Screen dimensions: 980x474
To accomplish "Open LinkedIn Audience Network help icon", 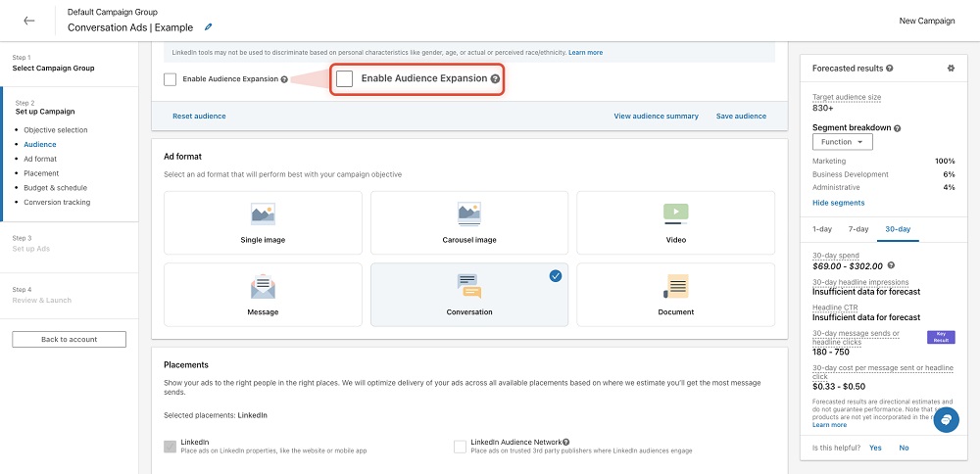I will pos(566,442).
